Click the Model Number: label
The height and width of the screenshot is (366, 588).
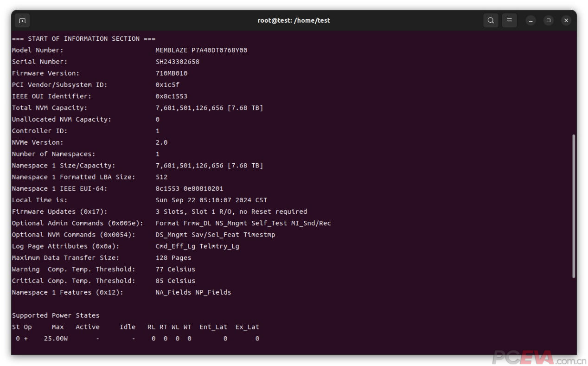pos(38,50)
